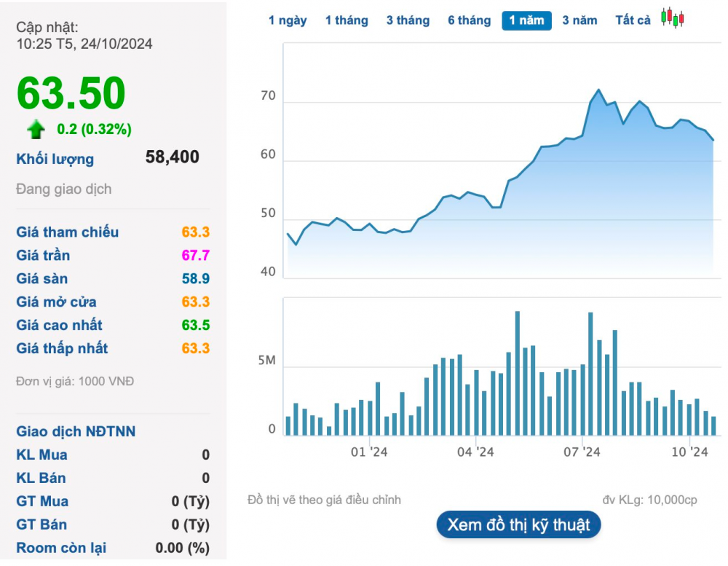
Task: Click the Giá tham chiếu label
Action: pos(67,232)
